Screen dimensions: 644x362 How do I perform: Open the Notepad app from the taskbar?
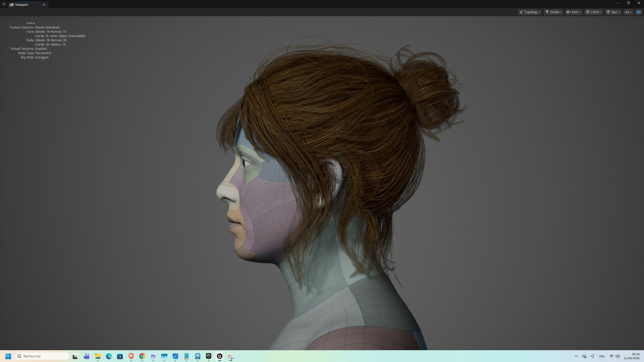coord(186,356)
